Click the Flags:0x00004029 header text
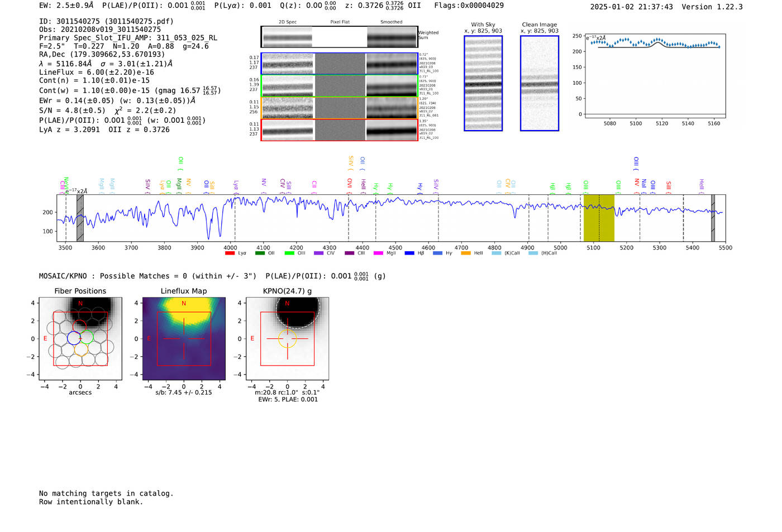The image size is (782, 532). (469, 6)
